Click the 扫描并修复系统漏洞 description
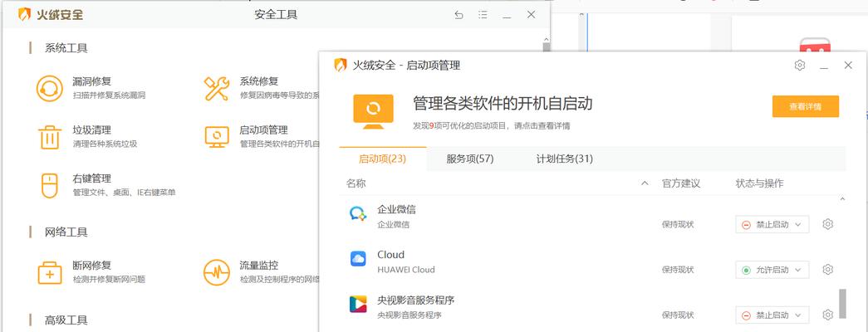The image size is (868, 332). tap(109, 95)
